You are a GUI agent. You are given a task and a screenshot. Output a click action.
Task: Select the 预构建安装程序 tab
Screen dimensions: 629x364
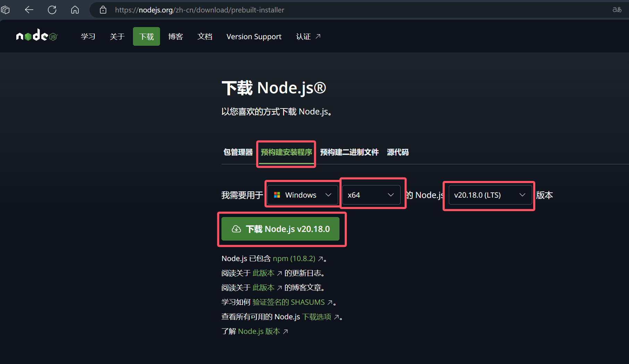286,152
